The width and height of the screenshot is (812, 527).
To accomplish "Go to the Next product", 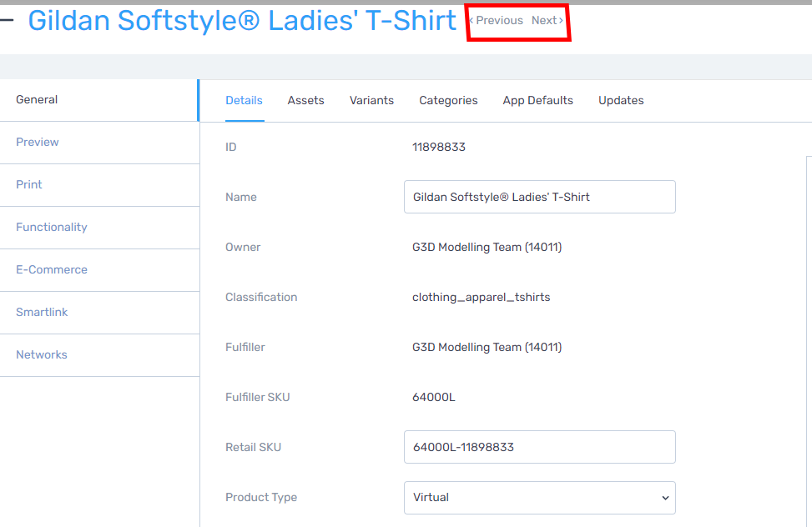I will point(547,21).
